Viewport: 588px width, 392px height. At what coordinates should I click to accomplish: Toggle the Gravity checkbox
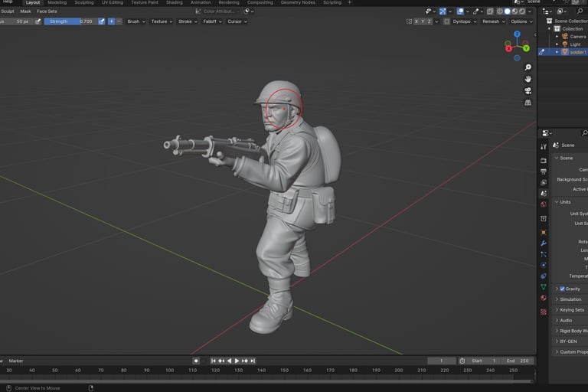(562, 289)
